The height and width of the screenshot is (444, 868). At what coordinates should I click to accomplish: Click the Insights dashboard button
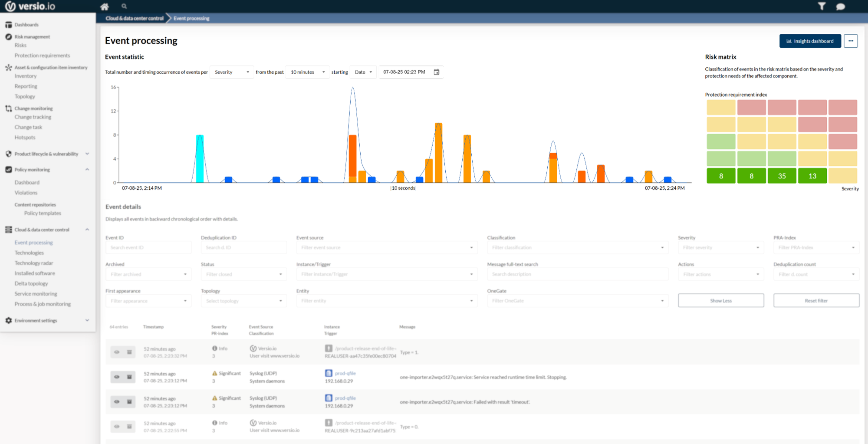(810, 41)
